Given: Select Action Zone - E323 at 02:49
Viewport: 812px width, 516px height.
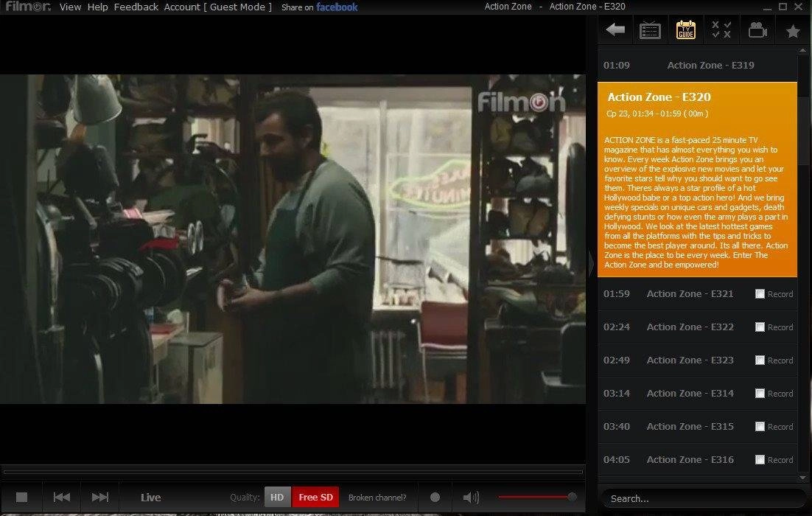Looking at the screenshot, I should (x=697, y=360).
